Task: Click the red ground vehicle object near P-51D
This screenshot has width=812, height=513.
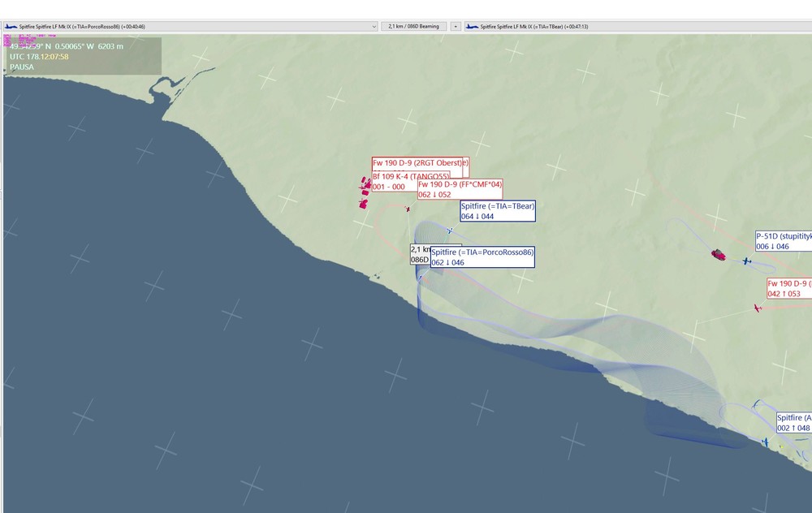Action: 719,254
